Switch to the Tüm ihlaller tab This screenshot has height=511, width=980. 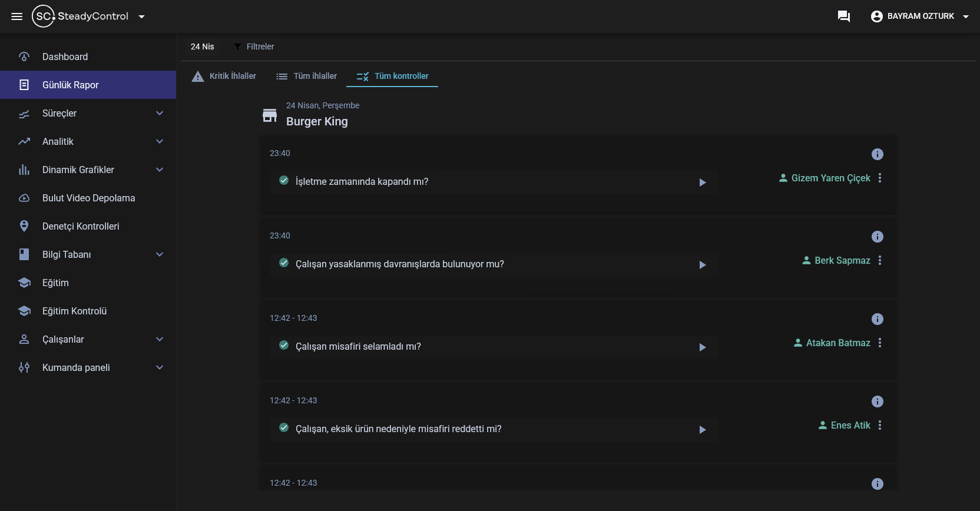(307, 76)
